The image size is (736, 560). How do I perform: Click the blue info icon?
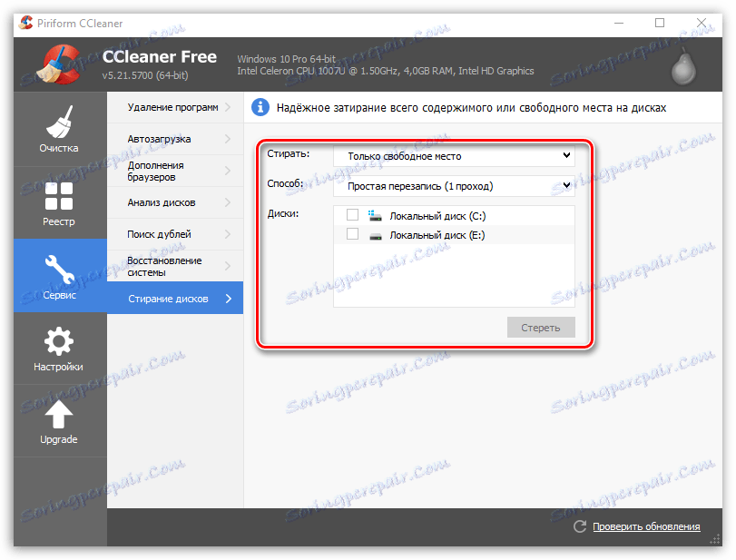coord(260,107)
